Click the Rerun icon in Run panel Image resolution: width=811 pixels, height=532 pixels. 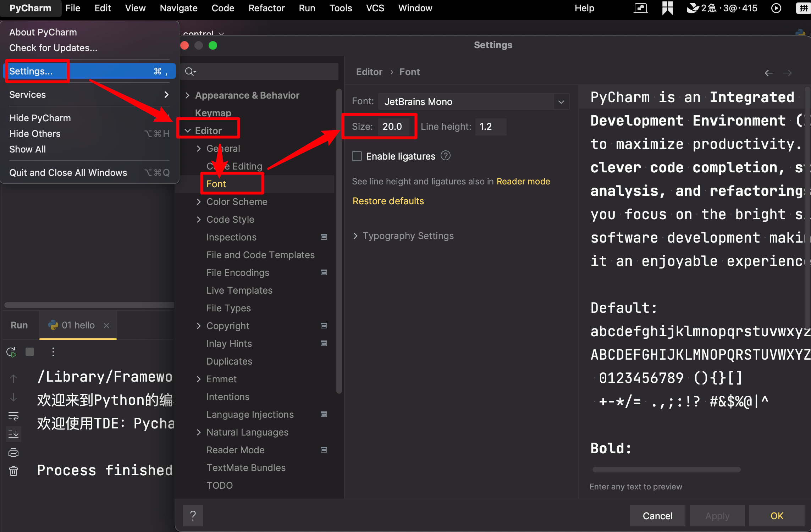[11, 352]
